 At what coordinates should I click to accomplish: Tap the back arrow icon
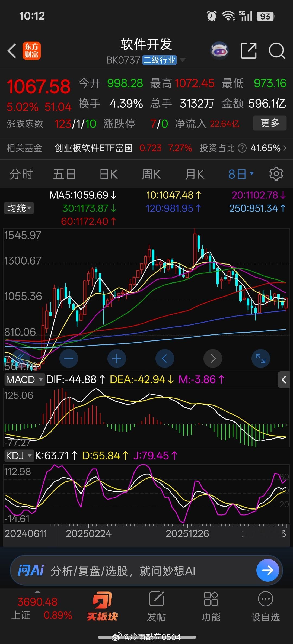(12, 51)
